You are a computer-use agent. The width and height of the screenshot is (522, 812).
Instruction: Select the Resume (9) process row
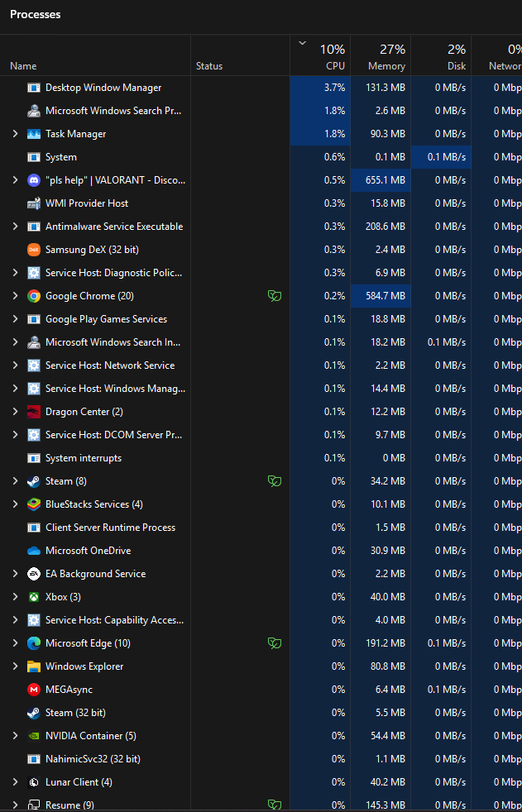(261, 805)
